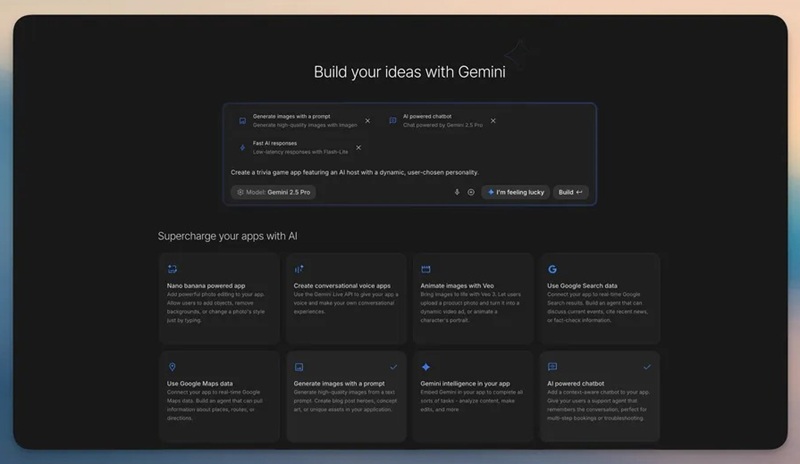Click the conversational voice apps icon

coord(298,269)
